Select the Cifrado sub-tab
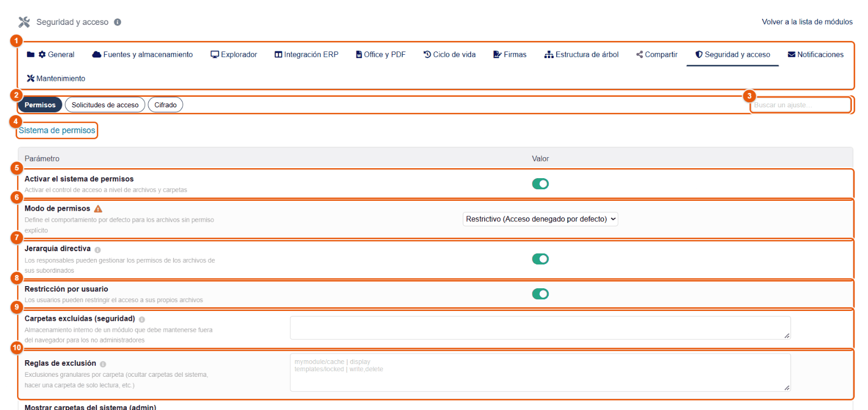The image size is (868, 410). point(166,105)
